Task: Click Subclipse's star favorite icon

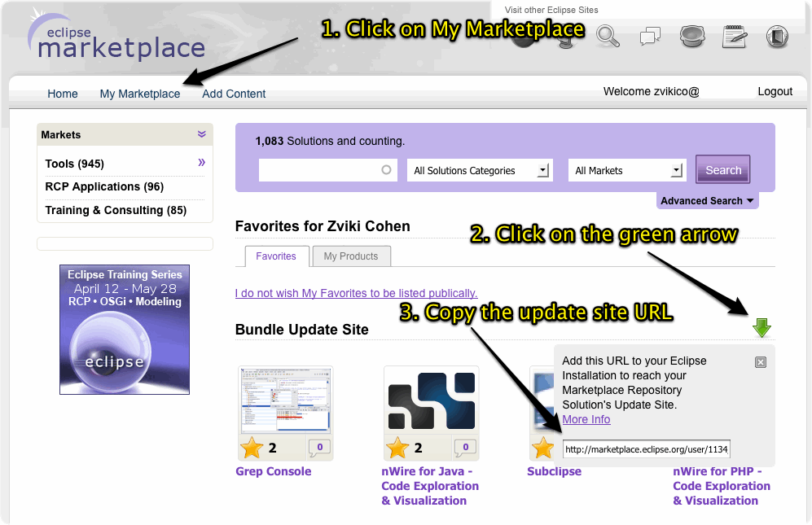Action: pyautogui.click(x=542, y=448)
